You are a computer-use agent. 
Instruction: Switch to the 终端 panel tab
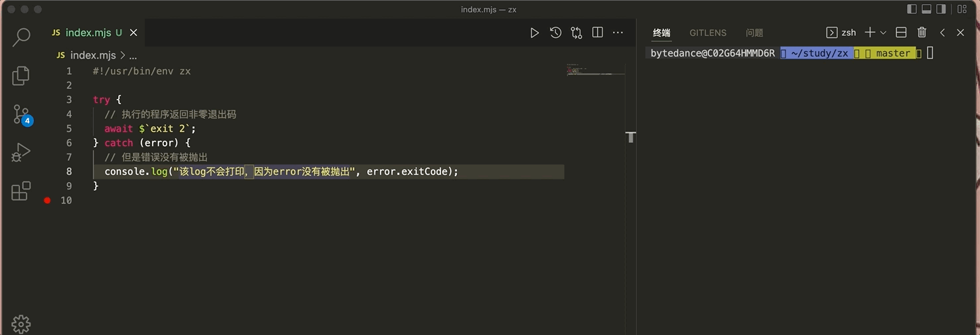[x=662, y=33]
